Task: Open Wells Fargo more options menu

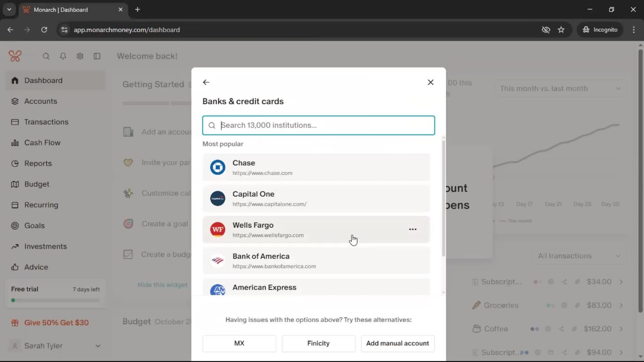Action: (x=413, y=229)
